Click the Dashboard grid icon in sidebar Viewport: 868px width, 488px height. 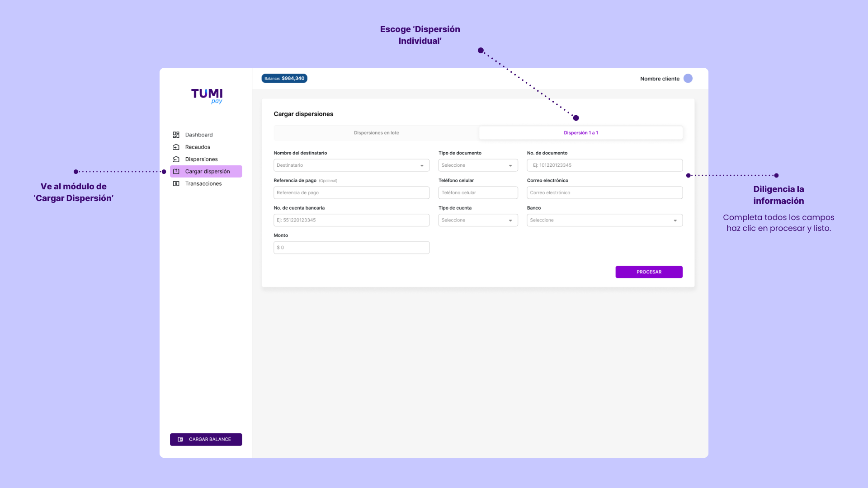click(x=176, y=135)
